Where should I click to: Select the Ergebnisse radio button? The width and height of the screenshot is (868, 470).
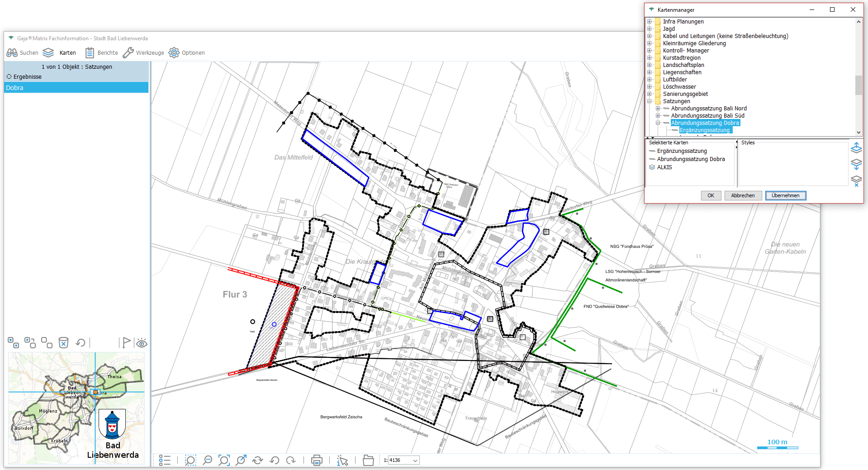tap(9, 77)
